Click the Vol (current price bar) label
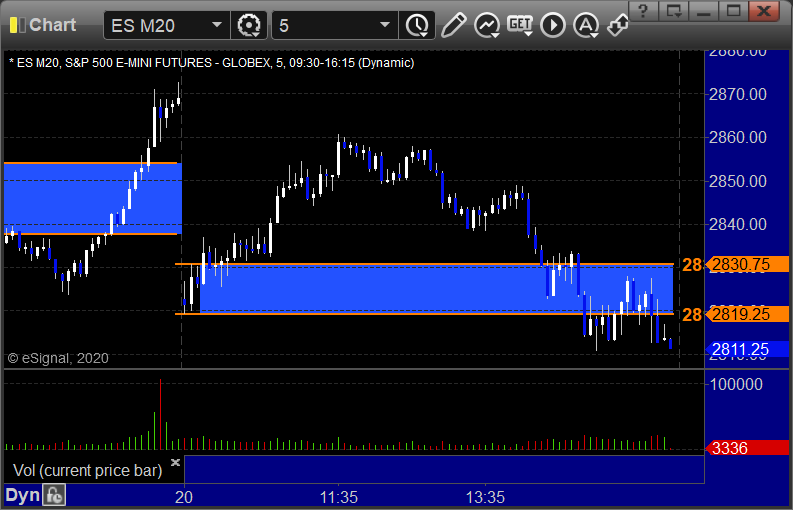 coord(87,470)
